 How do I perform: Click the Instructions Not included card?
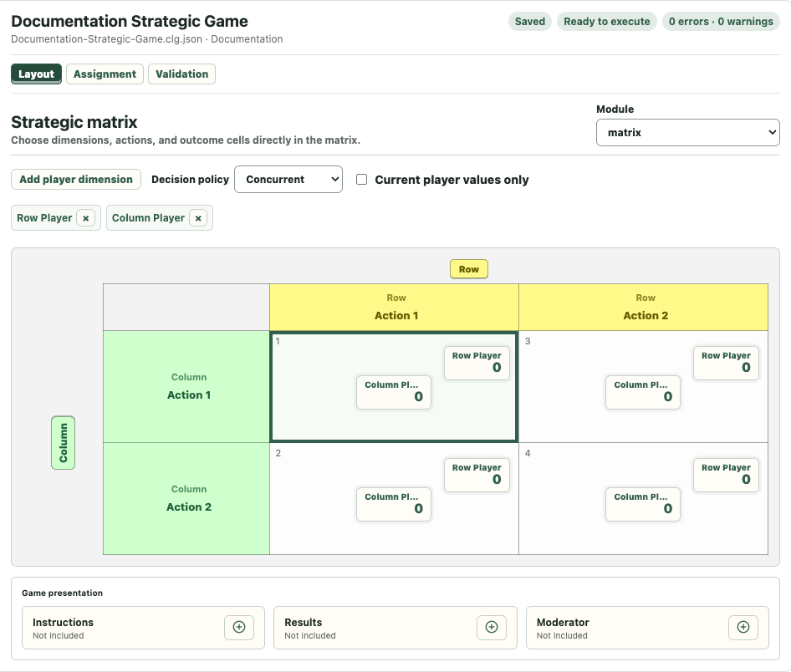click(x=143, y=628)
